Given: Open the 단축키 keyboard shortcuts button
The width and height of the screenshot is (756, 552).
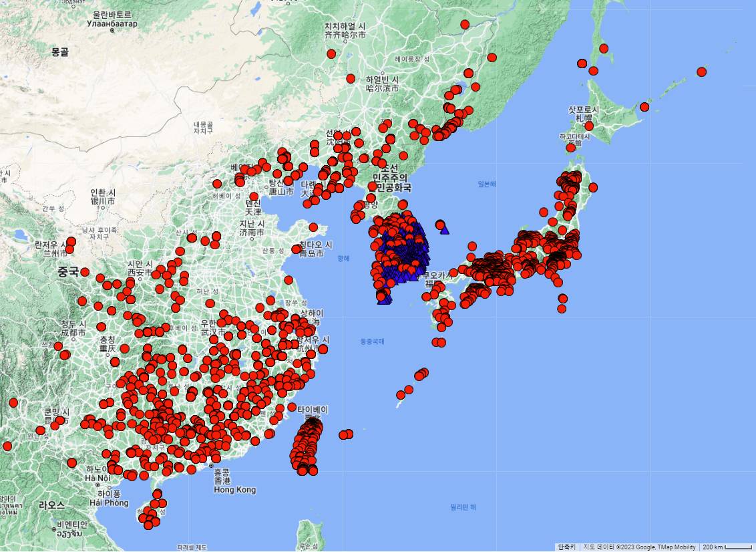Looking at the screenshot, I should 566,547.
